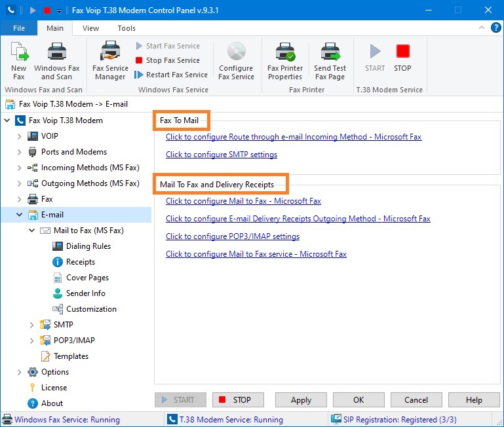Viewport: 504px width, 427px height.
Task: Expand the POP3/IMAP tree node
Action: (x=32, y=341)
